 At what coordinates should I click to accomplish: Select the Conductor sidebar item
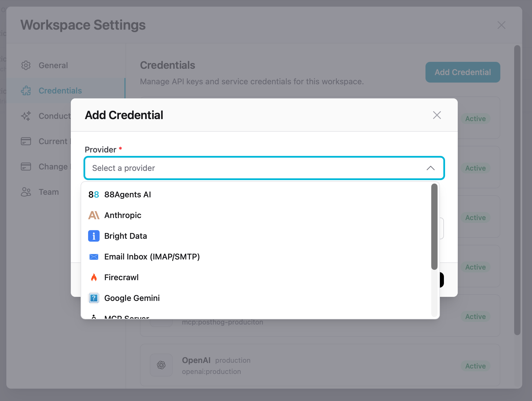tap(55, 116)
